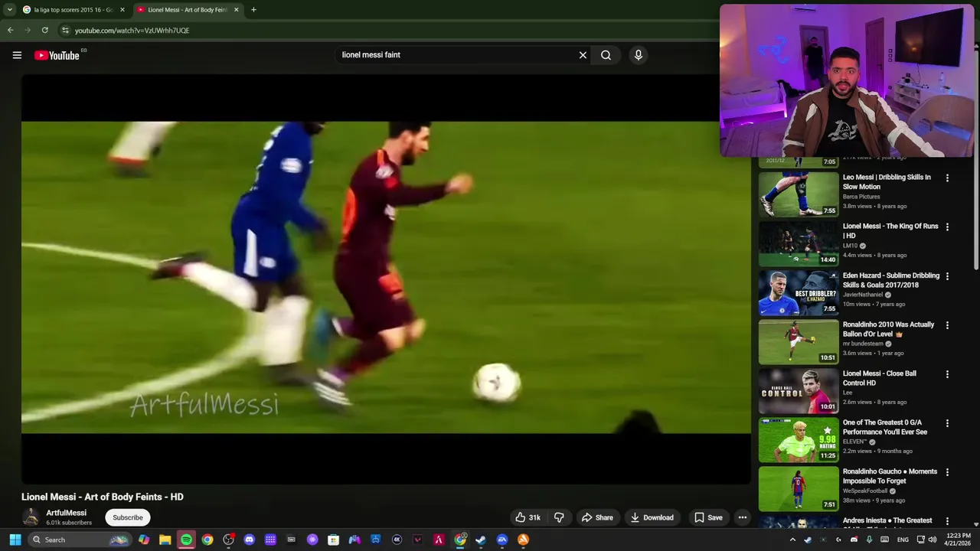The width and height of the screenshot is (980, 551).
Task: Visit the Barca Pictures channel
Action: point(861,197)
